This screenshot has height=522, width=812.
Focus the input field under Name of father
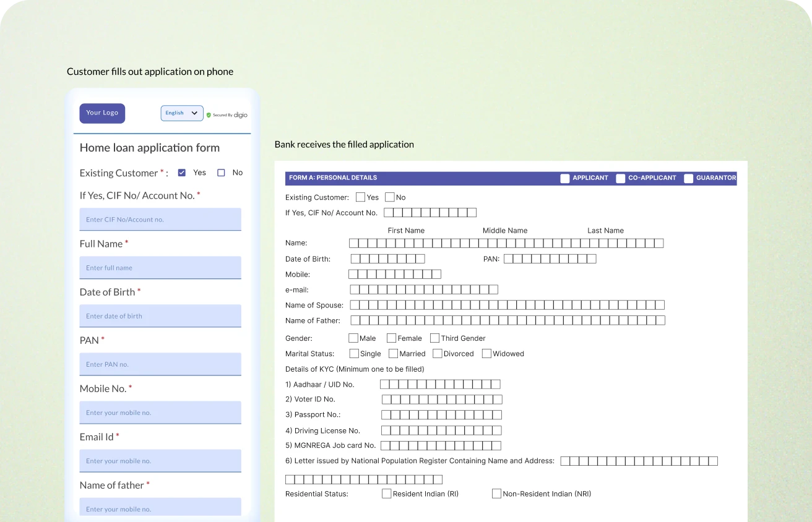click(160, 507)
